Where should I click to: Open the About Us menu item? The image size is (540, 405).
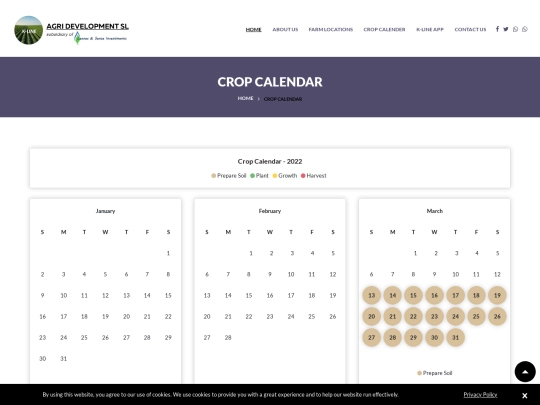pyautogui.click(x=285, y=30)
